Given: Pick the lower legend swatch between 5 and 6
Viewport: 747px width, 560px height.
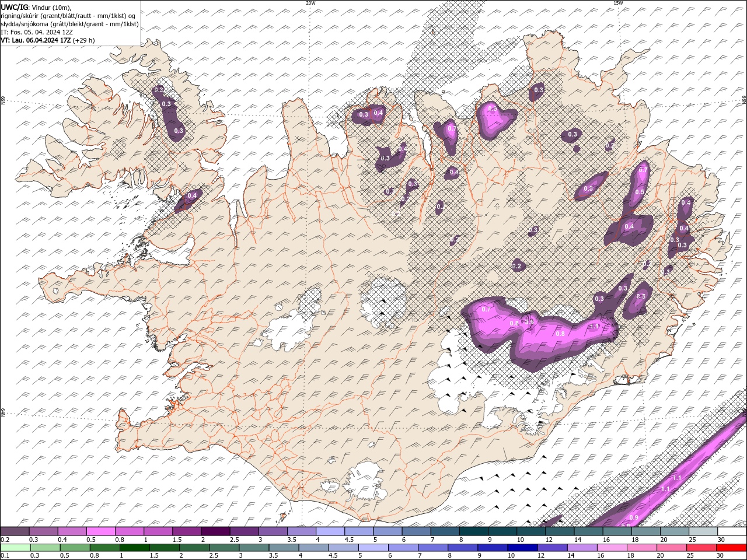Looking at the screenshot, I should coord(373,548).
